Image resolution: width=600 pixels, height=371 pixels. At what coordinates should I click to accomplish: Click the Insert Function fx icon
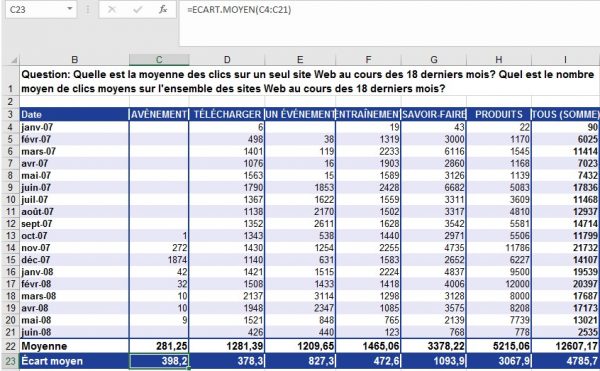163,9
